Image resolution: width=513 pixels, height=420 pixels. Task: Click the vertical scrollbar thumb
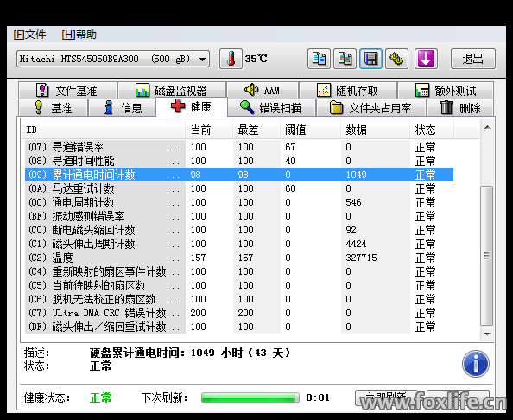pos(487,256)
